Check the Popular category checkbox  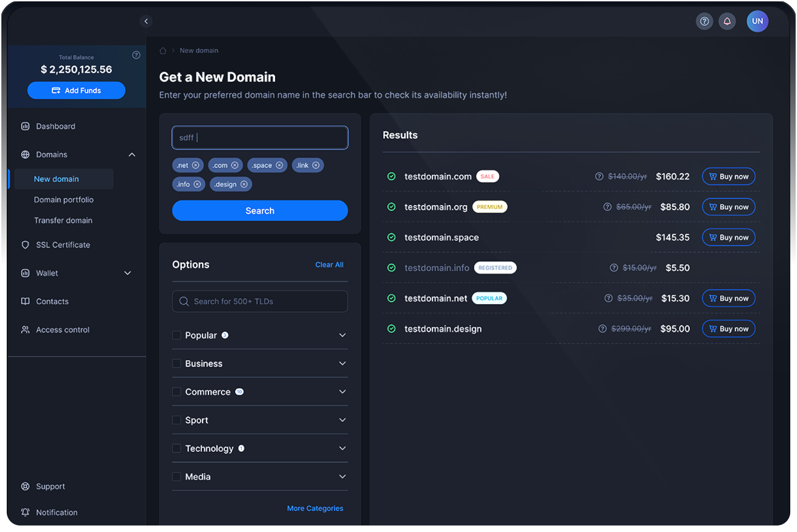(x=176, y=335)
